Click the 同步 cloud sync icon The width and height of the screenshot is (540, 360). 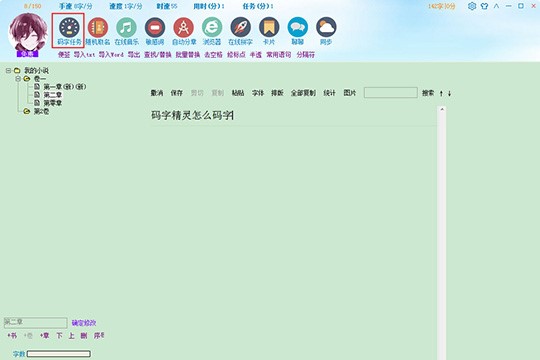(x=326, y=28)
